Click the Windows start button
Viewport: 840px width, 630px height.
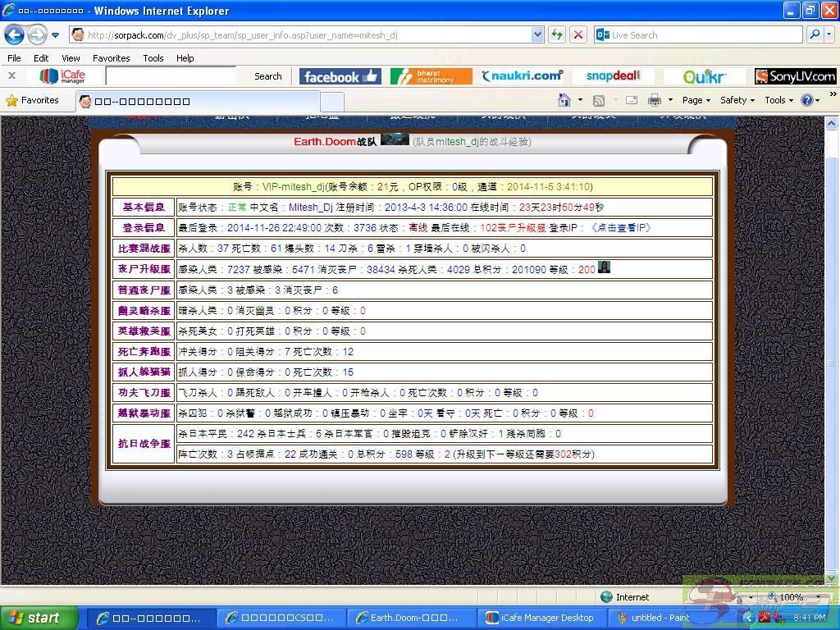click(38, 618)
